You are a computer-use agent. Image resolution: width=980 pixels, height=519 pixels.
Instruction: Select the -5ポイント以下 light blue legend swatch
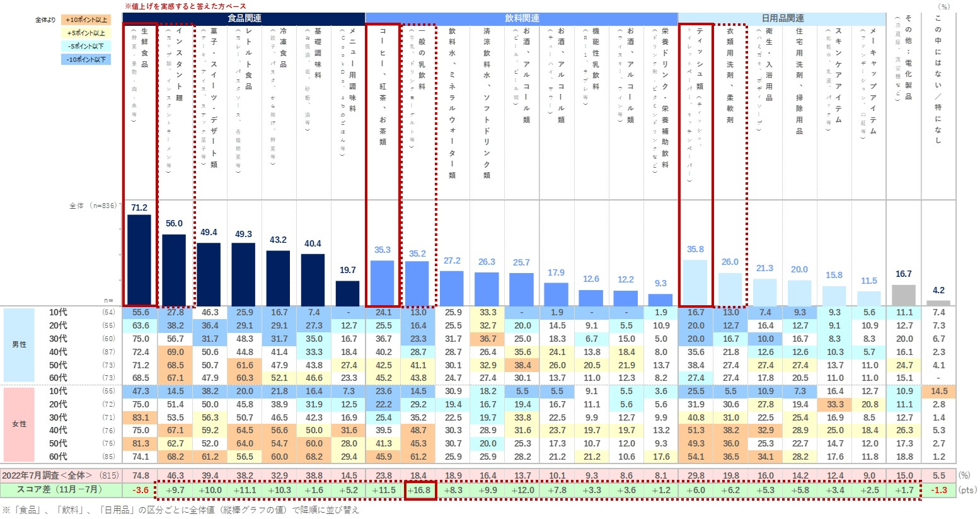[x=86, y=46]
